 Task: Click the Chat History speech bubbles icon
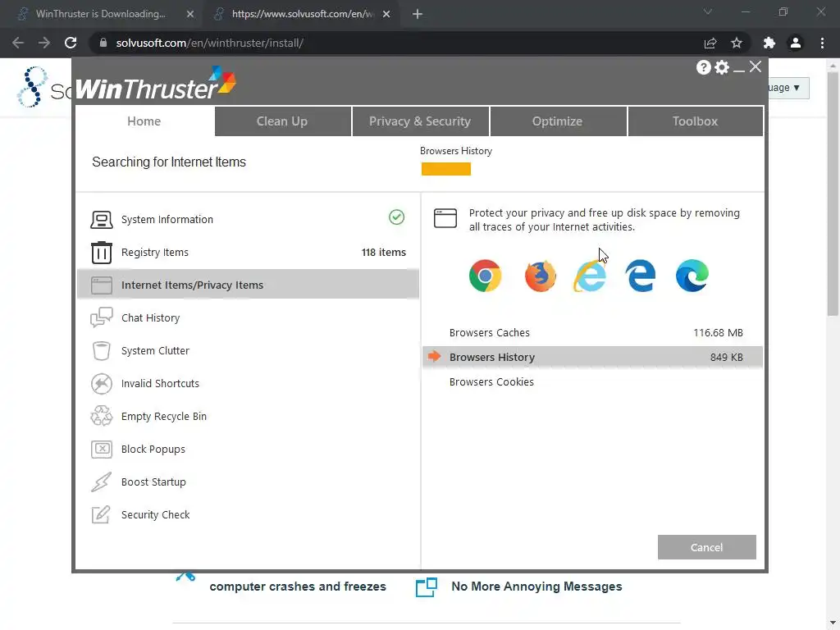(x=101, y=317)
